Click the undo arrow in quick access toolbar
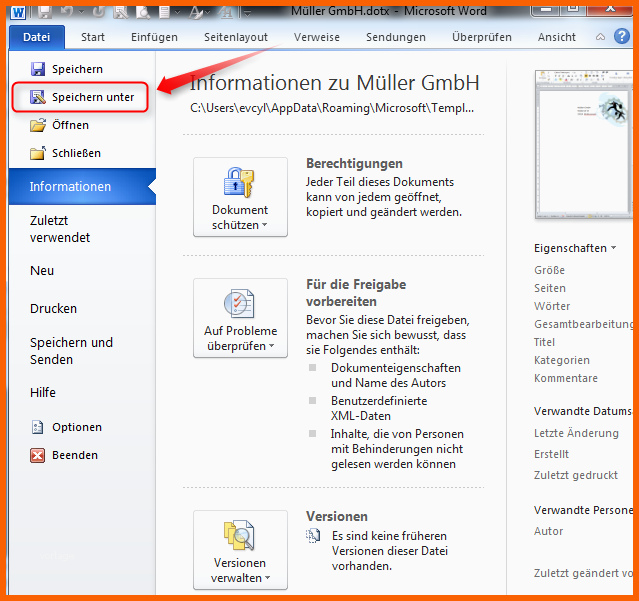 (x=66, y=12)
